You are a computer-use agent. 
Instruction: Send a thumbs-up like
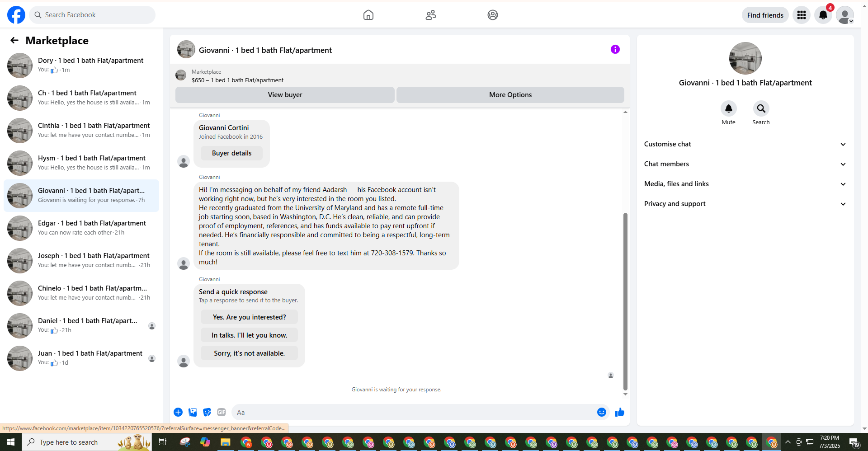coord(620,412)
